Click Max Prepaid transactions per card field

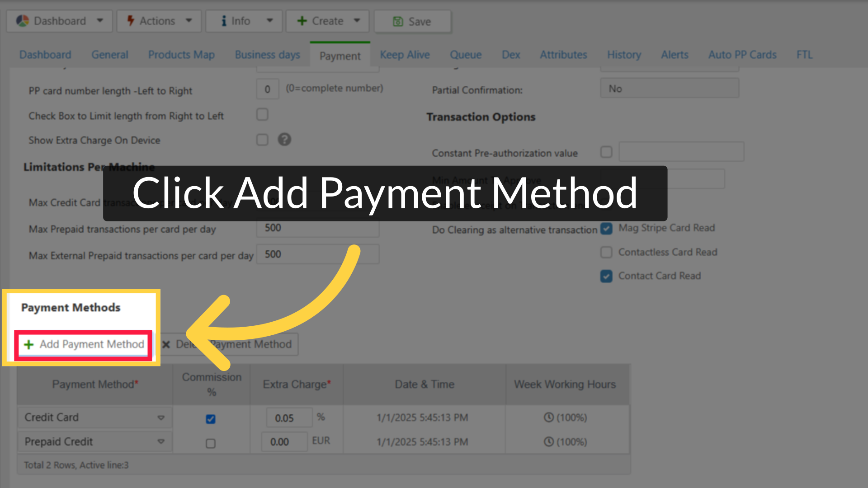click(318, 228)
